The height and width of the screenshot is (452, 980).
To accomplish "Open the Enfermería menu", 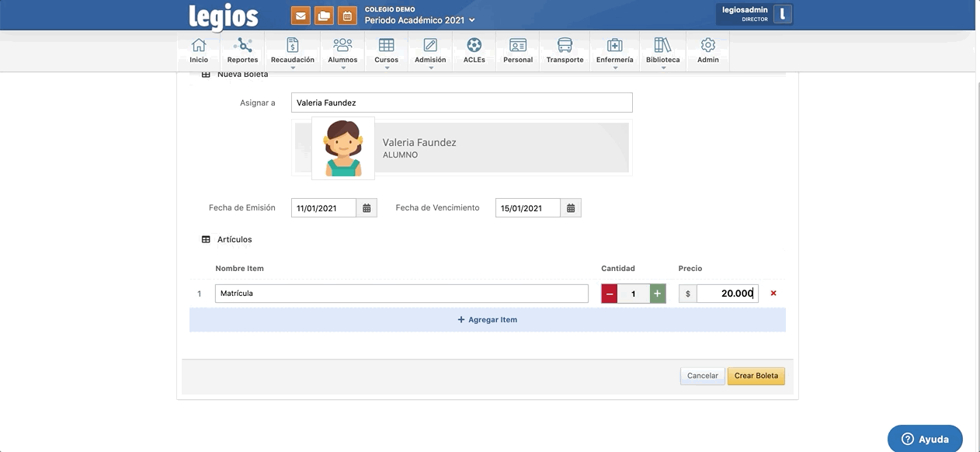I will (x=614, y=51).
